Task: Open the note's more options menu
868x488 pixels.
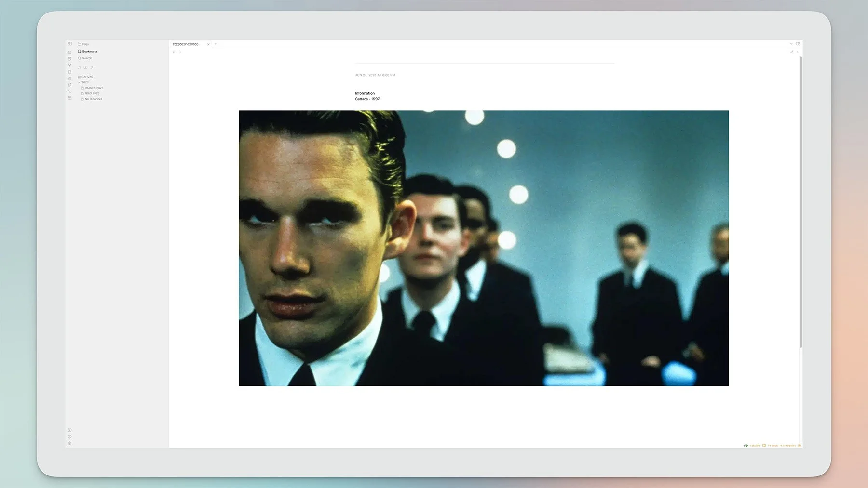Action: point(798,52)
